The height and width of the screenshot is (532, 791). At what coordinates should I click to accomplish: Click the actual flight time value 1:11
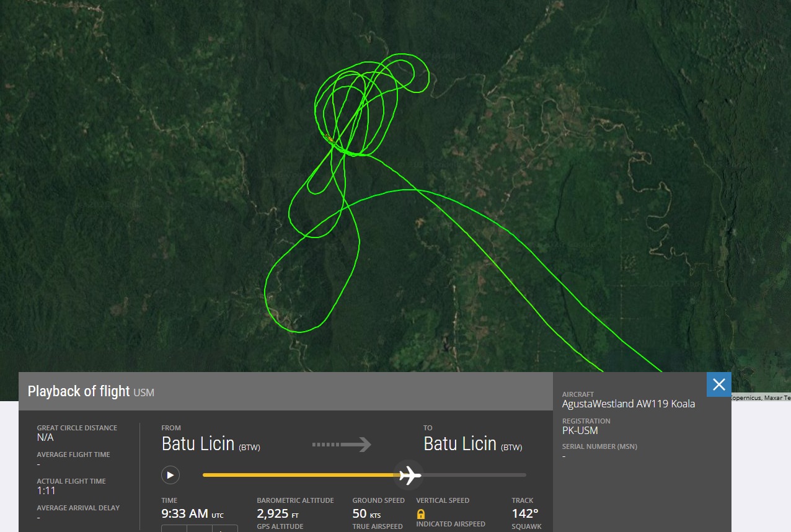[46, 490]
